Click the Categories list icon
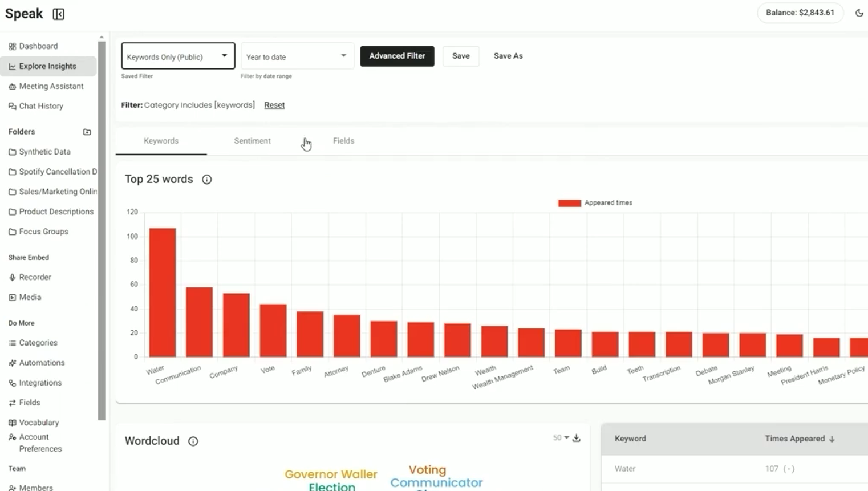The width and height of the screenshot is (868, 491). coord(12,343)
